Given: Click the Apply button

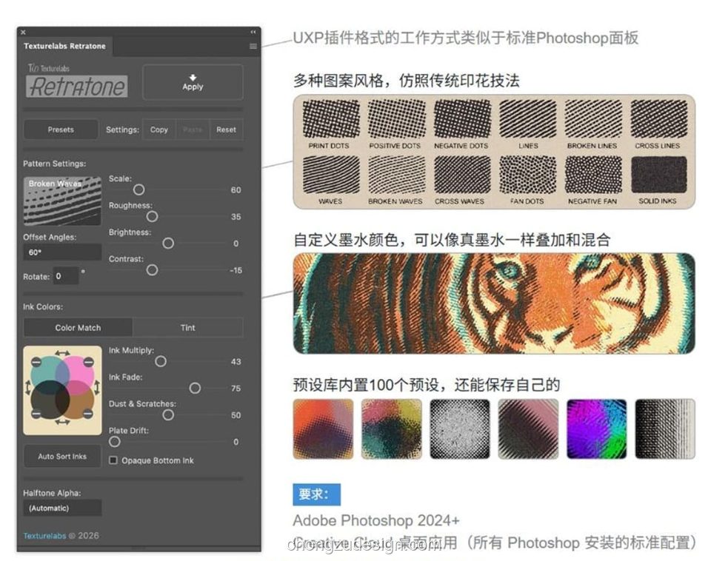Looking at the screenshot, I should 193,82.
